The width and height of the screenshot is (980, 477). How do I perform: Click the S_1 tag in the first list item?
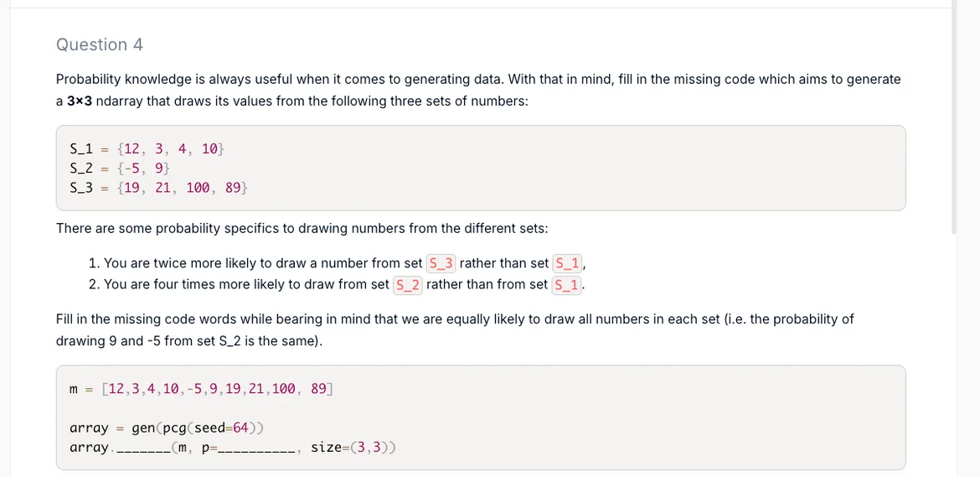click(x=568, y=263)
